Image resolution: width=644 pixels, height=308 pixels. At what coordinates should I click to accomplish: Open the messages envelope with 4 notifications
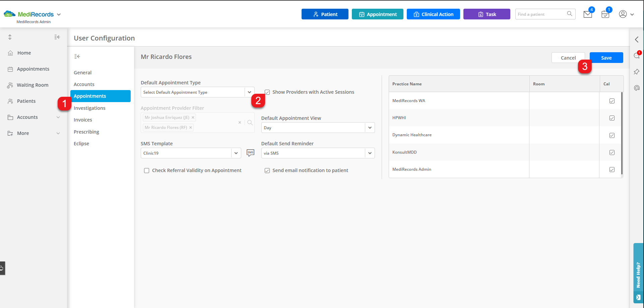pos(587,14)
